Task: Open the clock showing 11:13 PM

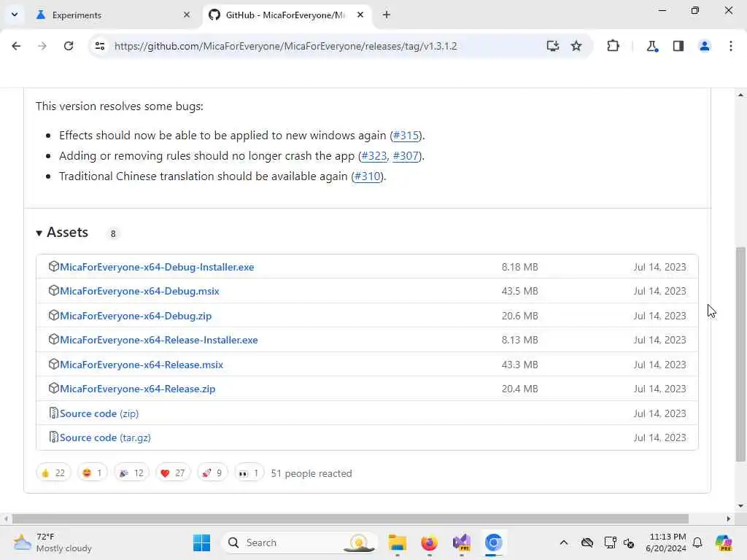Action: pos(666,542)
